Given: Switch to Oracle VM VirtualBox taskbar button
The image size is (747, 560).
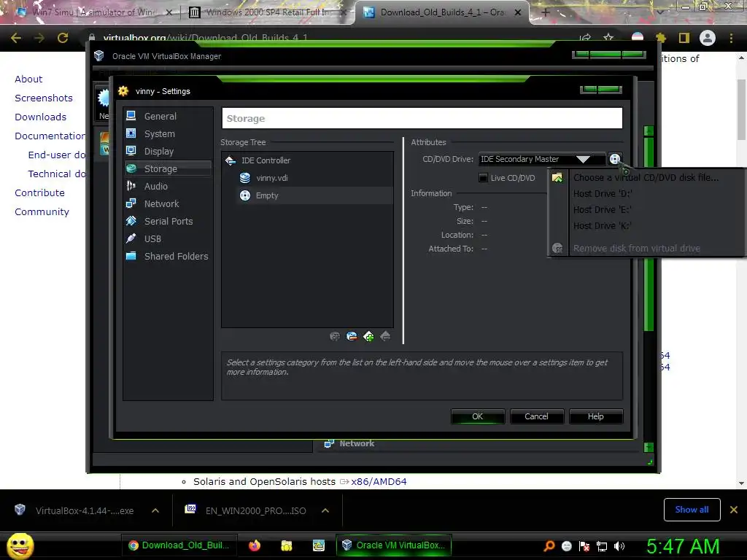Looking at the screenshot, I should [x=394, y=545].
